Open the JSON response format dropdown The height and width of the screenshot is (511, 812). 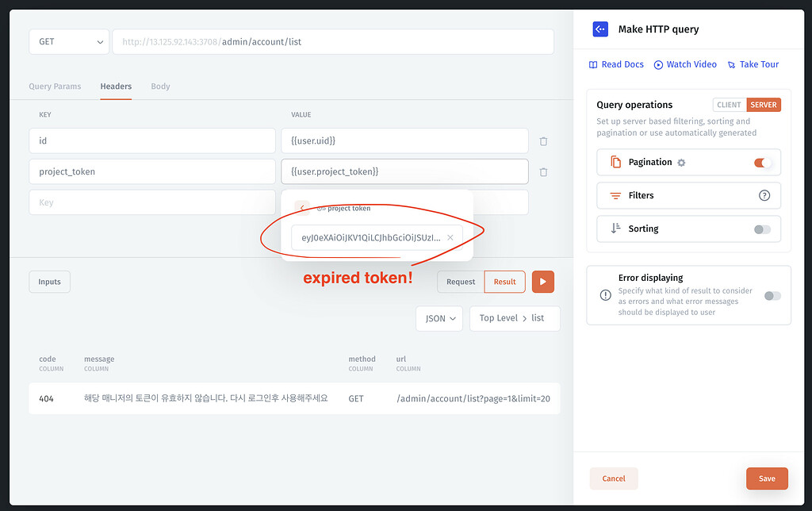pos(439,317)
